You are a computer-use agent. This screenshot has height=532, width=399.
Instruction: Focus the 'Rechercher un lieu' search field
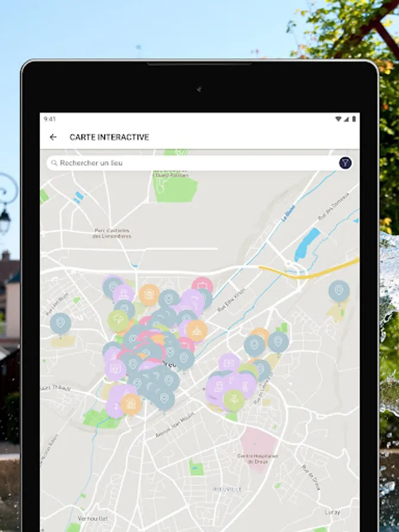pos(200,163)
